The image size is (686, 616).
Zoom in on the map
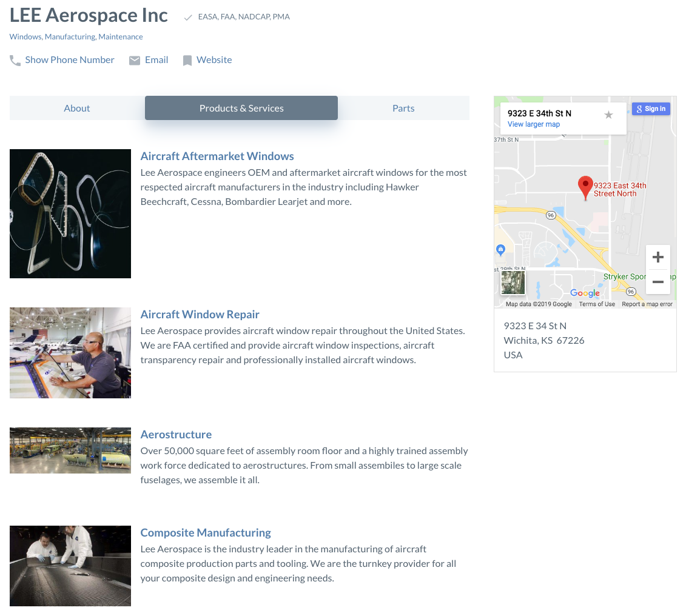(x=658, y=257)
